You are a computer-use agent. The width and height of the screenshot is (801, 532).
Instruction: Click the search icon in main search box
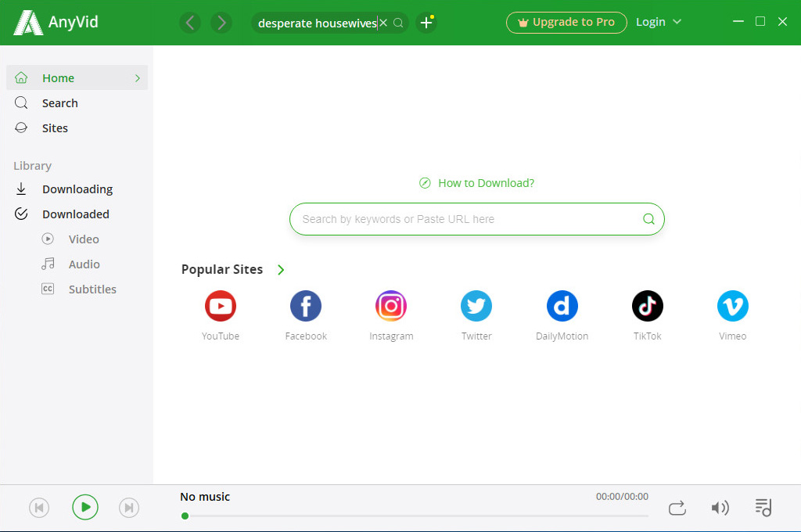pos(648,219)
